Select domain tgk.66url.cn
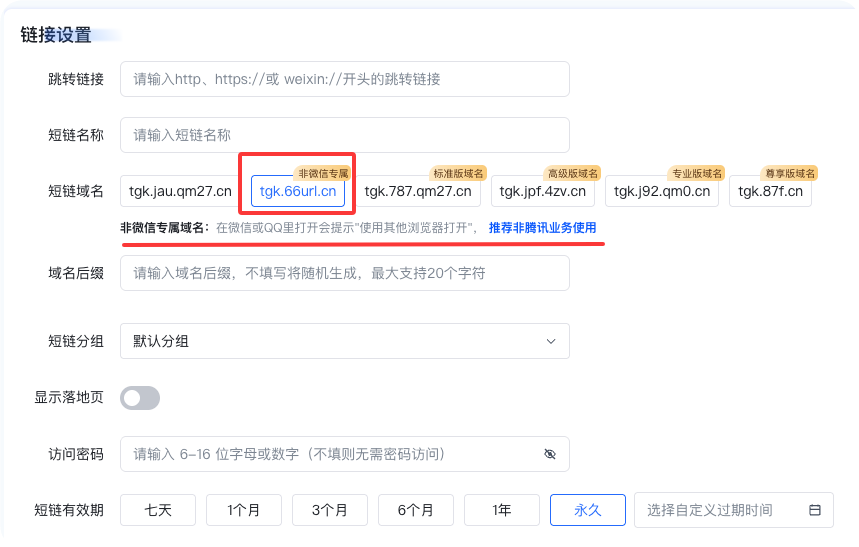The height and width of the screenshot is (547, 859). pyautogui.click(x=297, y=191)
